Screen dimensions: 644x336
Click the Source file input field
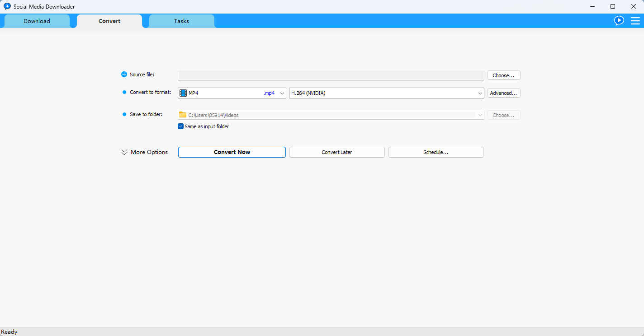coord(331,75)
